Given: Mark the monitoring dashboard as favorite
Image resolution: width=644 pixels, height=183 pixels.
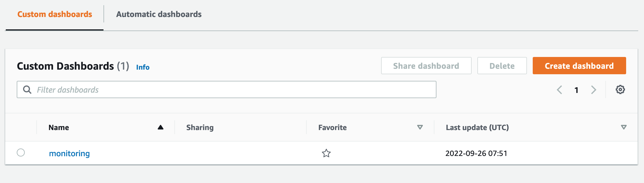Looking at the screenshot, I should pyautogui.click(x=326, y=153).
